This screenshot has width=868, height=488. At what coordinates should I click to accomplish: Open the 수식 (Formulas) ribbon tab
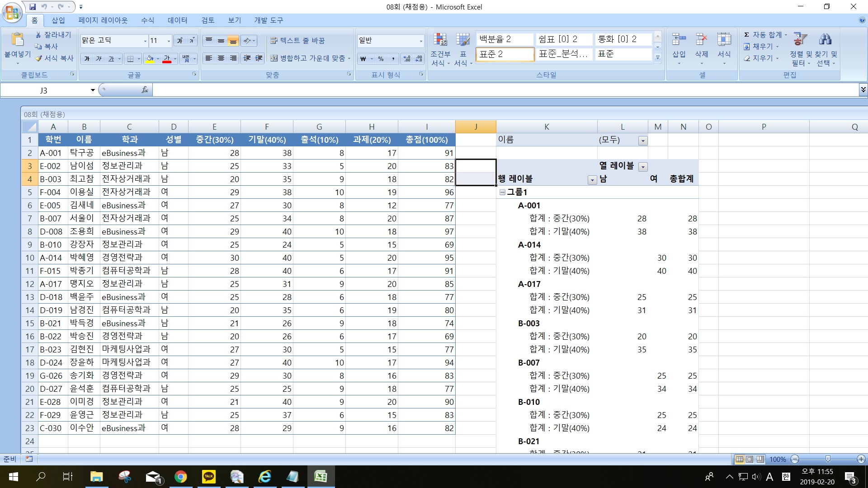pyautogui.click(x=147, y=20)
